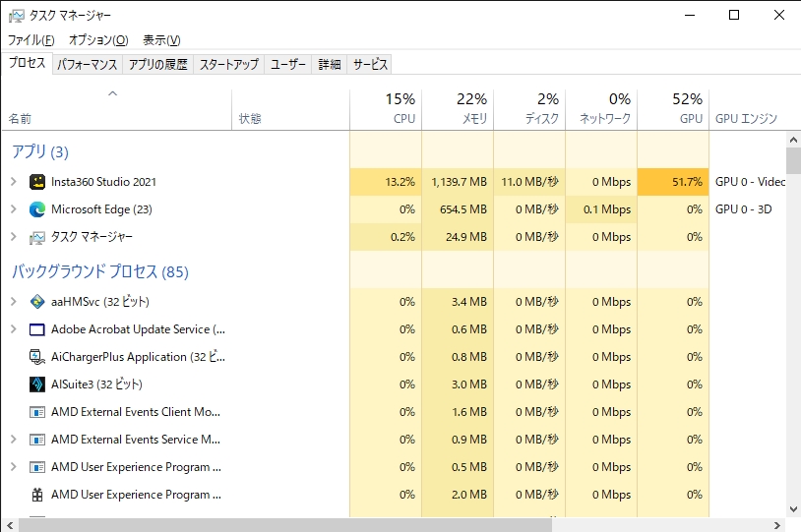Click the vertical scrollbar thumb
This screenshot has height=532, width=801.
[x=793, y=160]
